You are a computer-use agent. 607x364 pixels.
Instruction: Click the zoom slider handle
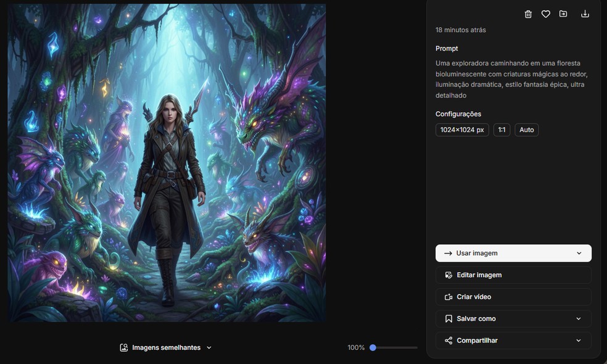point(373,348)
